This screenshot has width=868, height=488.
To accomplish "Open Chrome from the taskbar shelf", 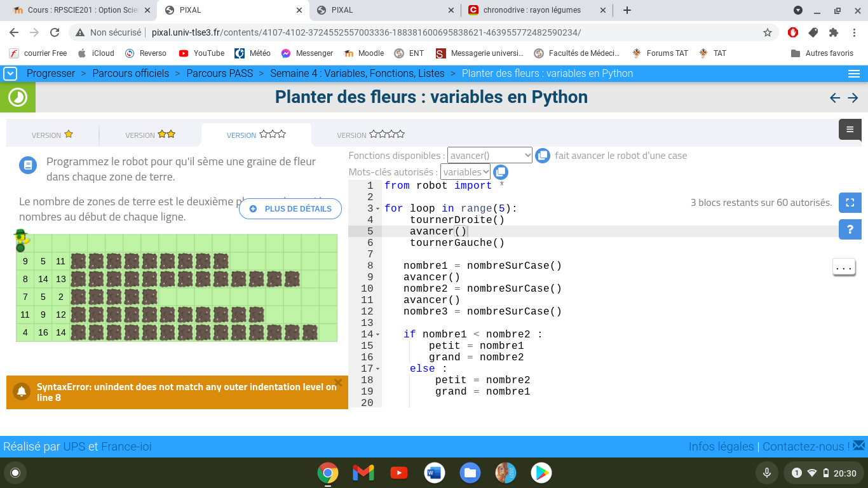I will [328, 473].
